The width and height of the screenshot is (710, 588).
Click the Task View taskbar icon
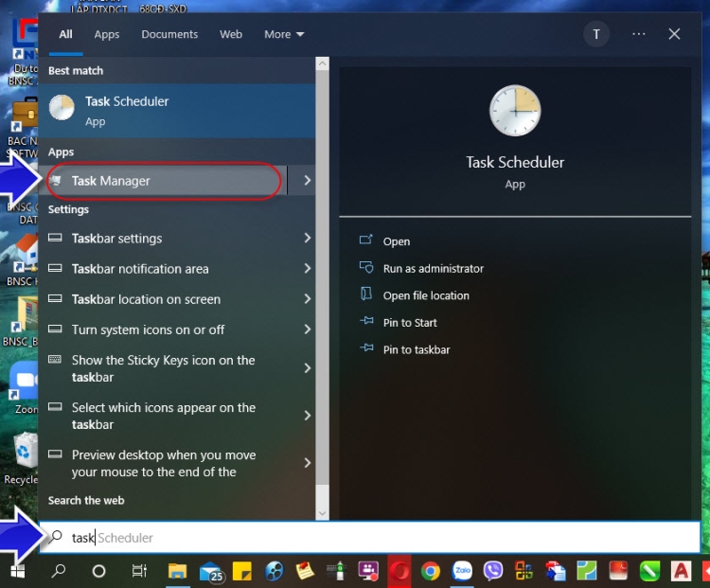139,571
